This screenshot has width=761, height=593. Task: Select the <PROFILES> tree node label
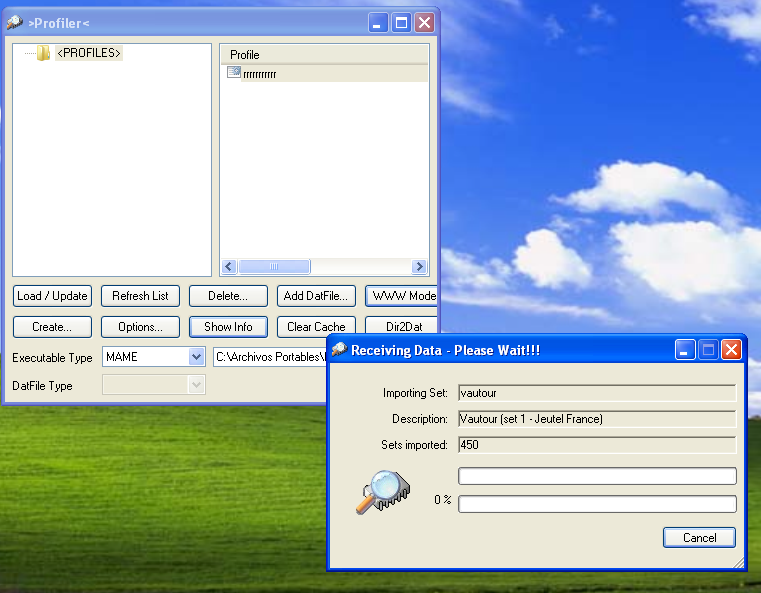(89, 53)
